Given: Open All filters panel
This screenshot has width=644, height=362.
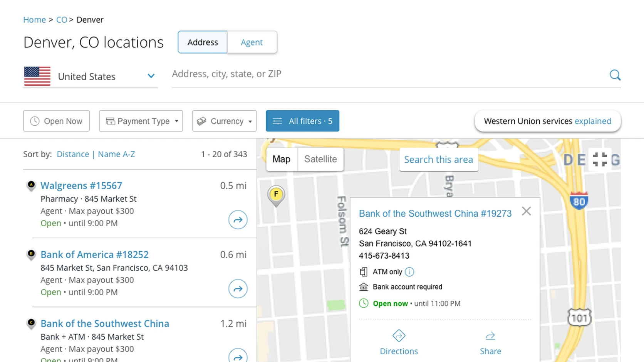Looking at the screenshot, I should [x=302, y=121].
